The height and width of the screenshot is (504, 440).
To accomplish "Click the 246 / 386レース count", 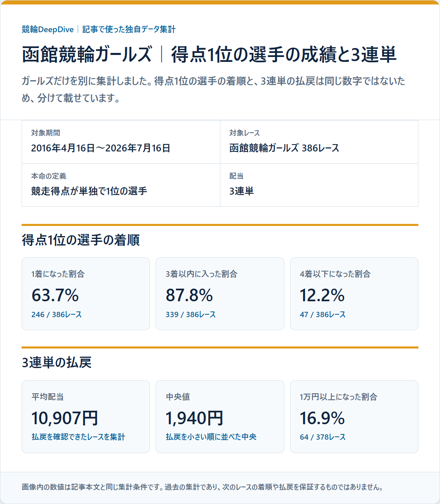I will pyautogui.click(x=57, y=315).
